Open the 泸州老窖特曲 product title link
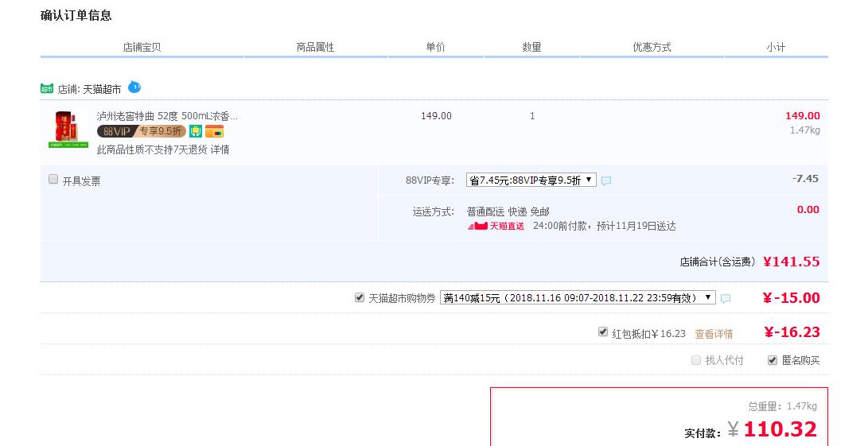The image size is (868, 446). click(166, 116)
